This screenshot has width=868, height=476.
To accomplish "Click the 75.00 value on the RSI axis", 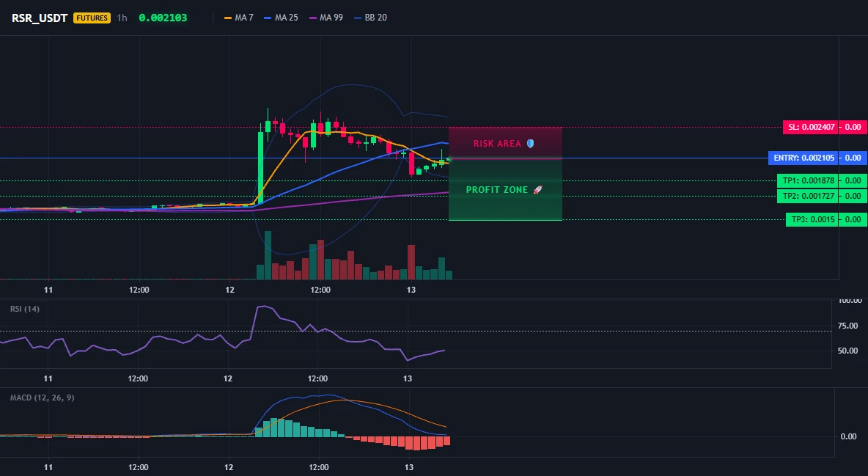I will point(847,326).
